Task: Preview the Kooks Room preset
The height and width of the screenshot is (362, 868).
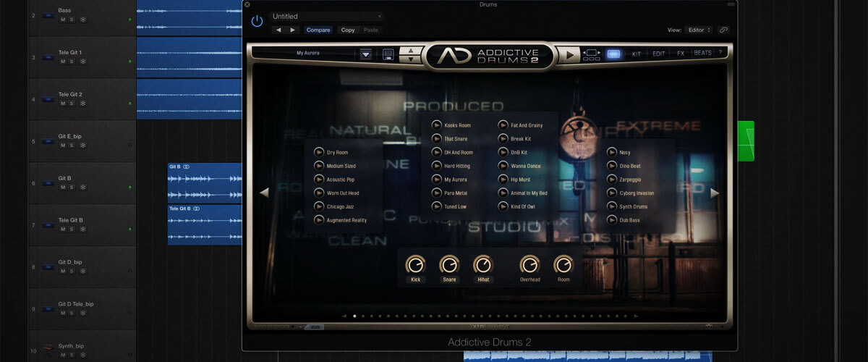Action: point(437,125)
